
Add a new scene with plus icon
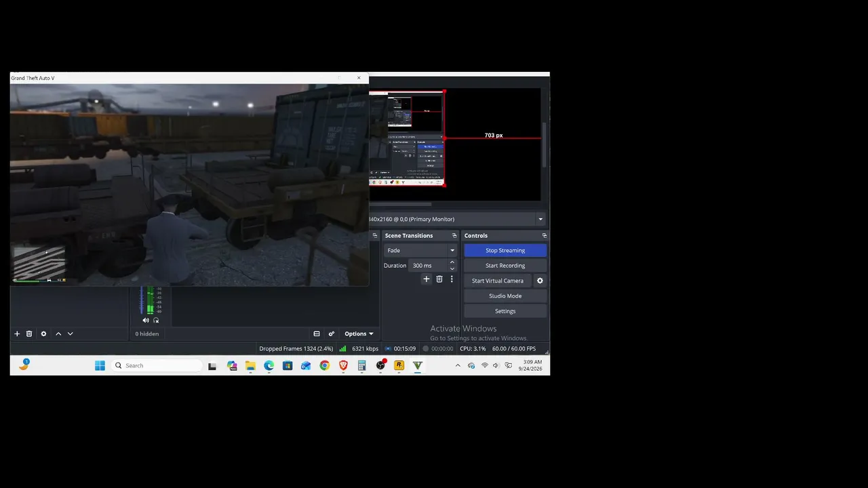(x=17, y=333)
